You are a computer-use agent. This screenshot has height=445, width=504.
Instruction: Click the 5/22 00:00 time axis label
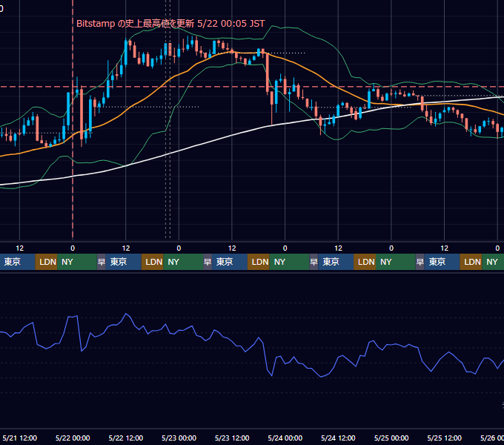point(73,438)
